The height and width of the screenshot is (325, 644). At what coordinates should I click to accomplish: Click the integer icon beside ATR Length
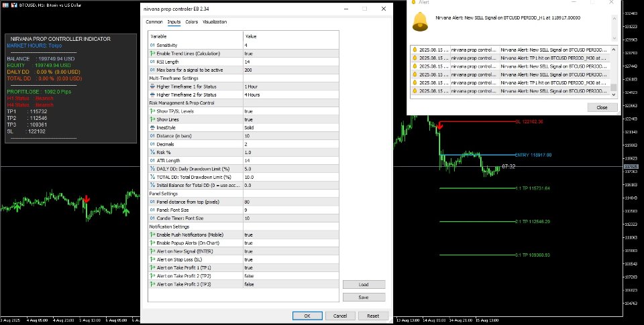click(x=152, y=160)
